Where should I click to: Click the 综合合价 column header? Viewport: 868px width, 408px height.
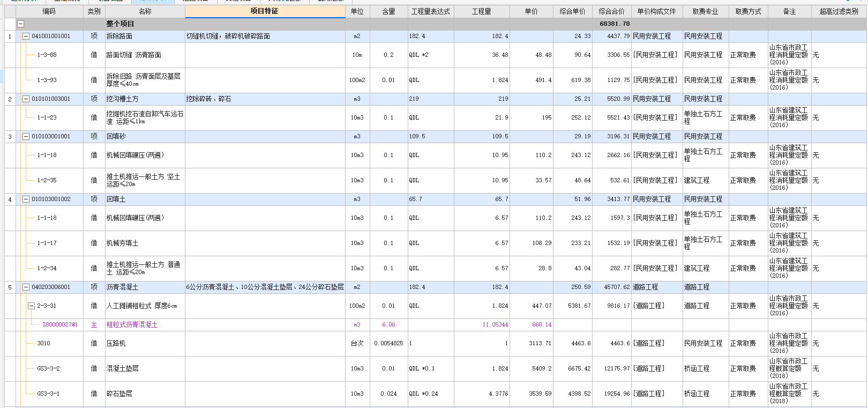pos(612,11)
